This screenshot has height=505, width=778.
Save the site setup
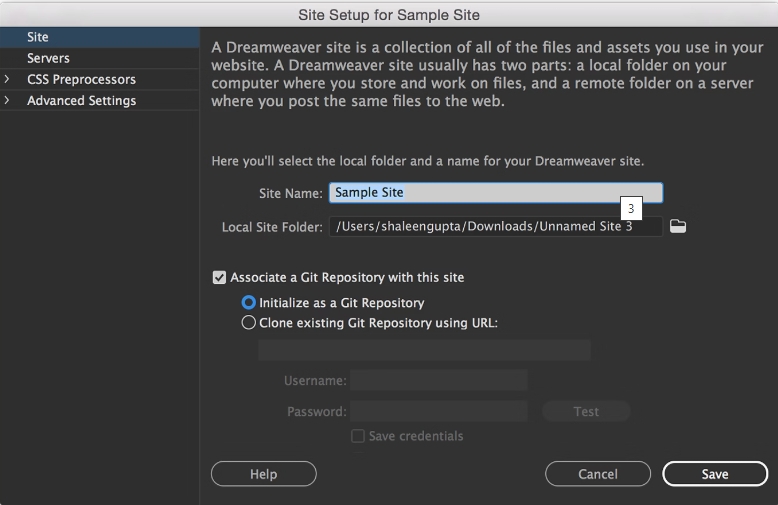click(x=715, y=474)
